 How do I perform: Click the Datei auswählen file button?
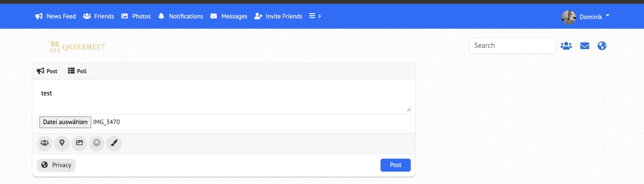(x=65, y=122)
